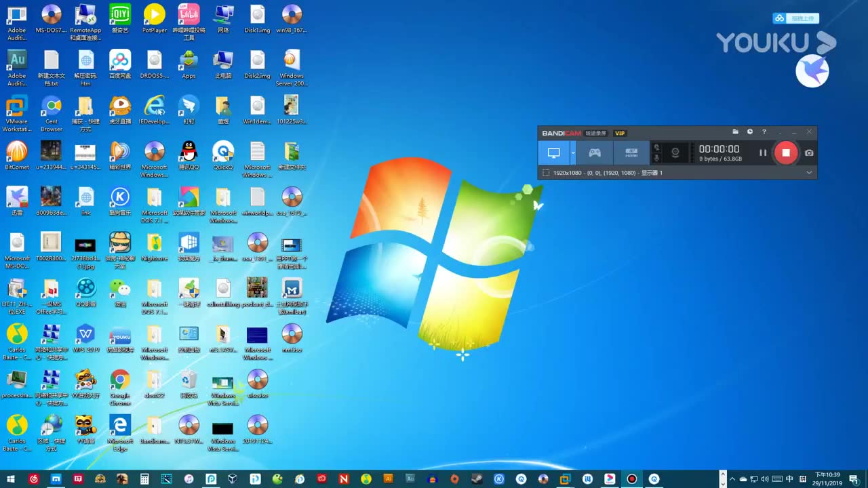Select the QuickQ desktop shortcut

click(x=223, y=156)
